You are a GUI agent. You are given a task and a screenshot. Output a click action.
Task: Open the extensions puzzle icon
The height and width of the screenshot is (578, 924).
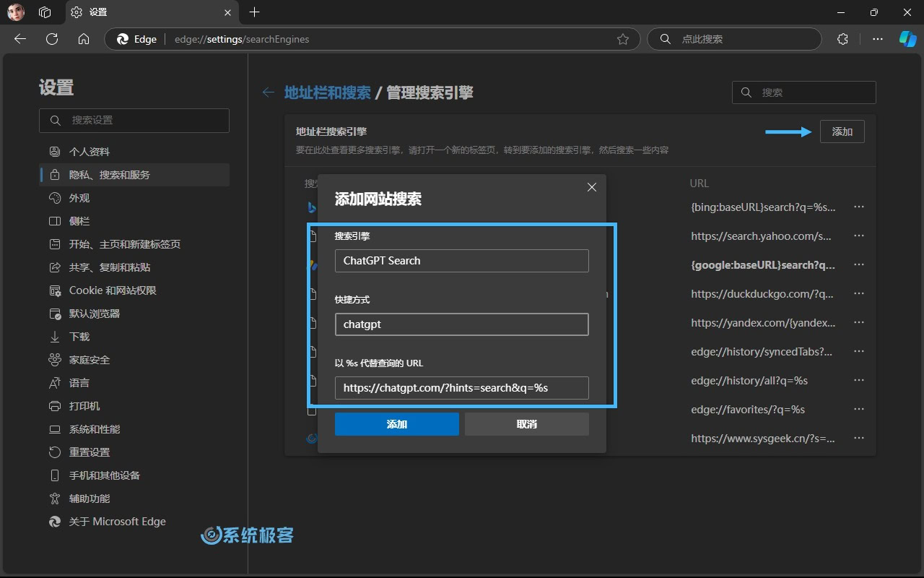tap(842, 39)
